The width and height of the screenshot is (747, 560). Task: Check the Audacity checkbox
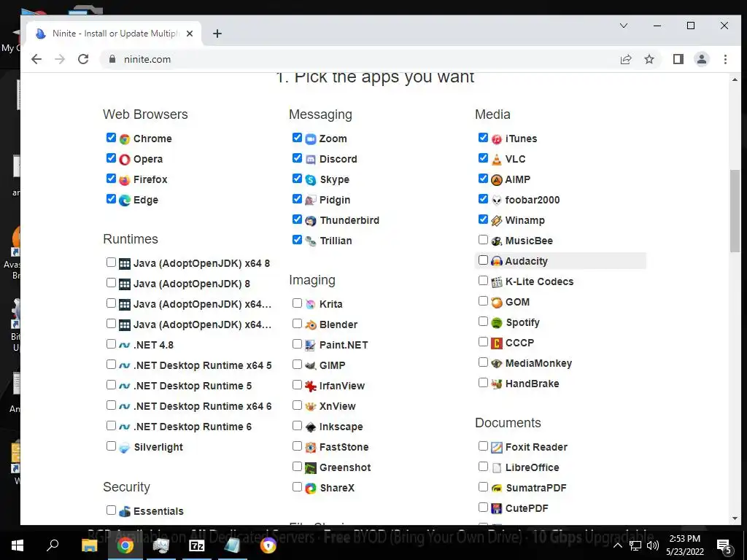(x=483, y=260)
